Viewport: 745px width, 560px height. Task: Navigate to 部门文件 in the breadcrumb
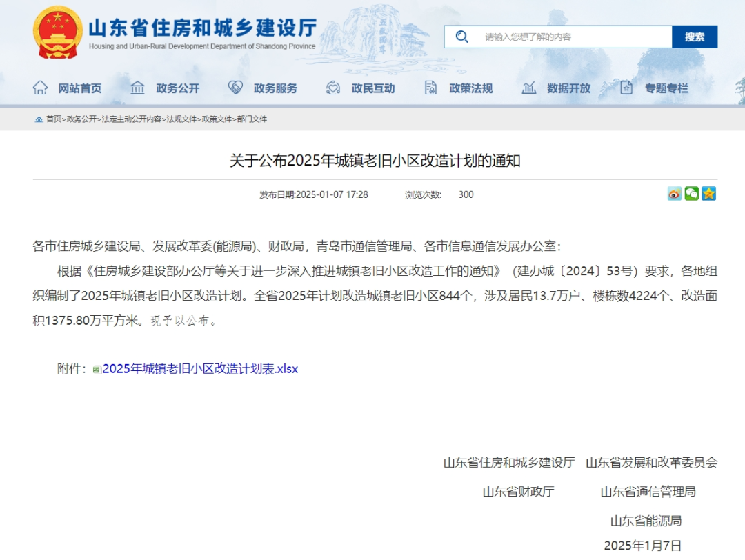click(x=252, y=119)
